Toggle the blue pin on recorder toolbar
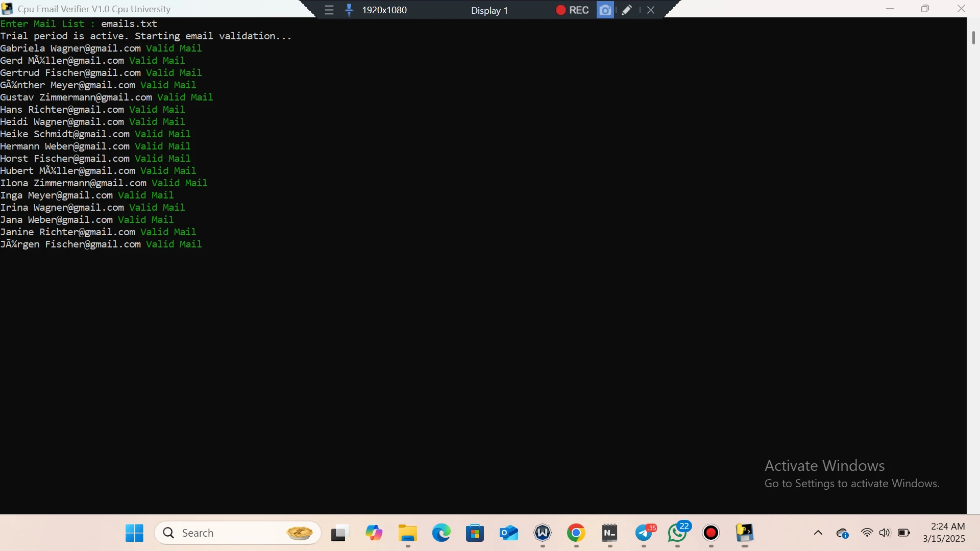 tap(349, 10)
